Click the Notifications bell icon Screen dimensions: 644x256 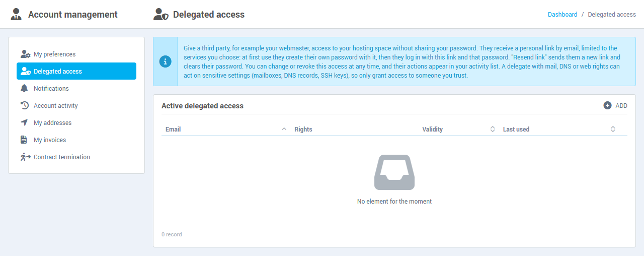tap(24, 89)
